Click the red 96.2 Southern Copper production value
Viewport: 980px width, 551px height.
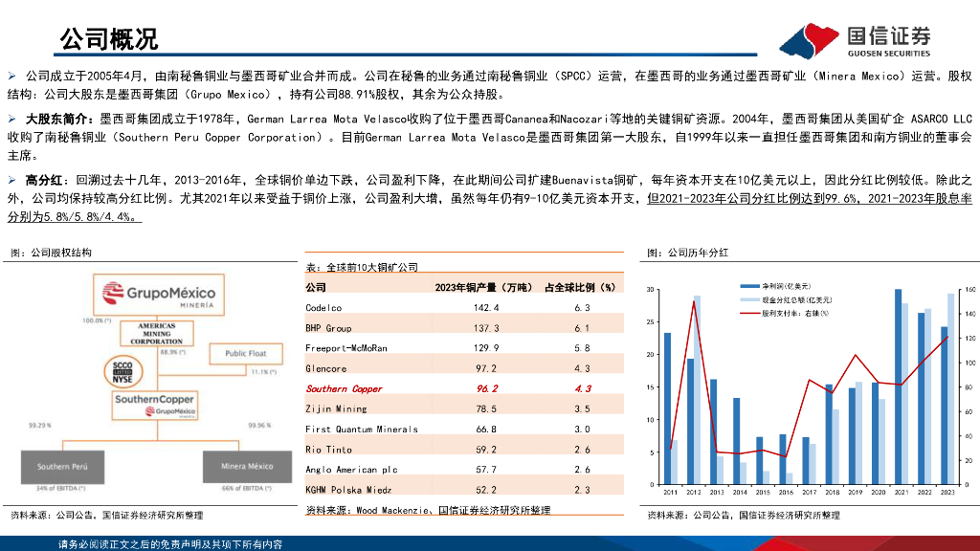click(487, 388)
